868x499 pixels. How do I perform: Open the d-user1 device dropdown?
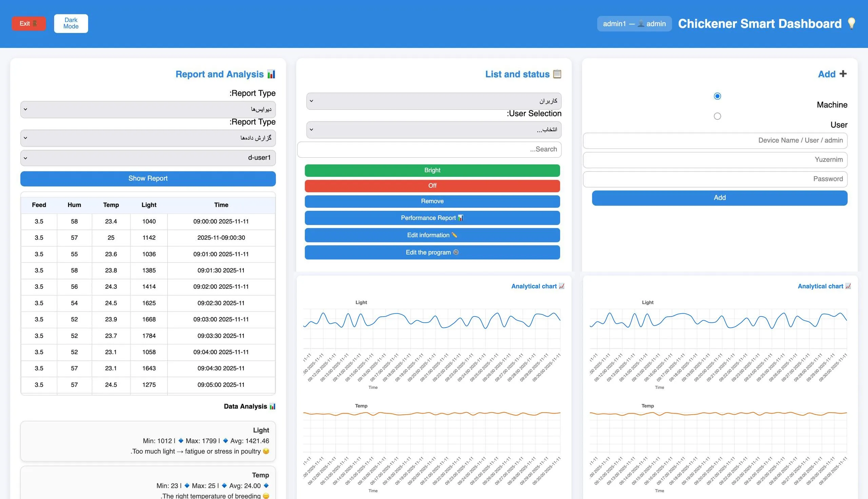[148, 158]
